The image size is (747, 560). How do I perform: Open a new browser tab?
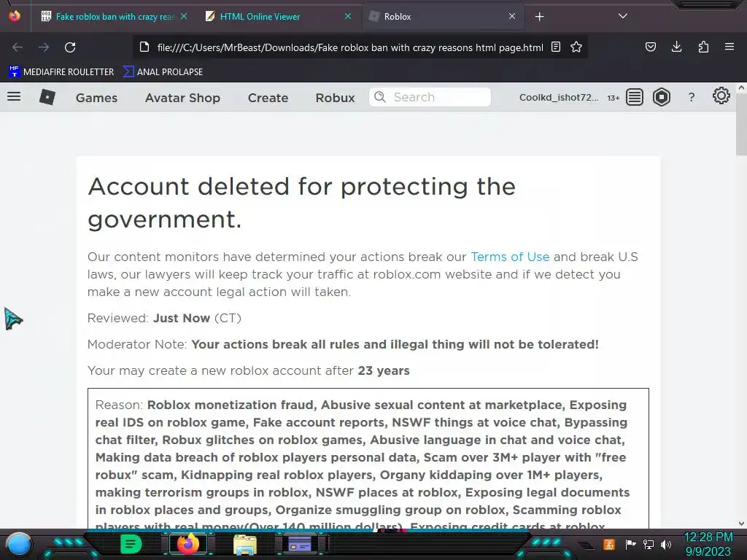[539, 17]
